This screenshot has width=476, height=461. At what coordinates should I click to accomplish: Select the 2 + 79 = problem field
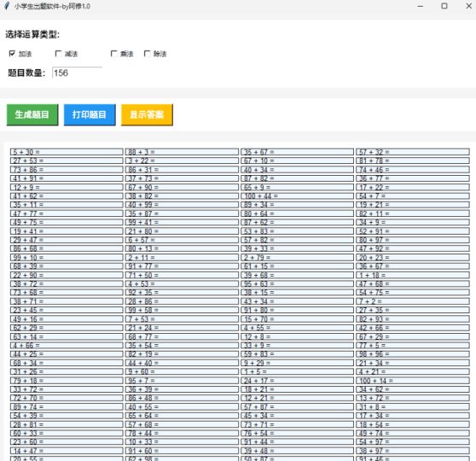(x=297, y=258)
